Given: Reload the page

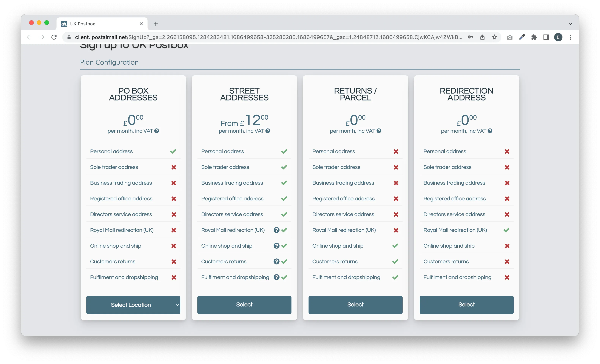Looking at the screenshot, I should (54, 37).
